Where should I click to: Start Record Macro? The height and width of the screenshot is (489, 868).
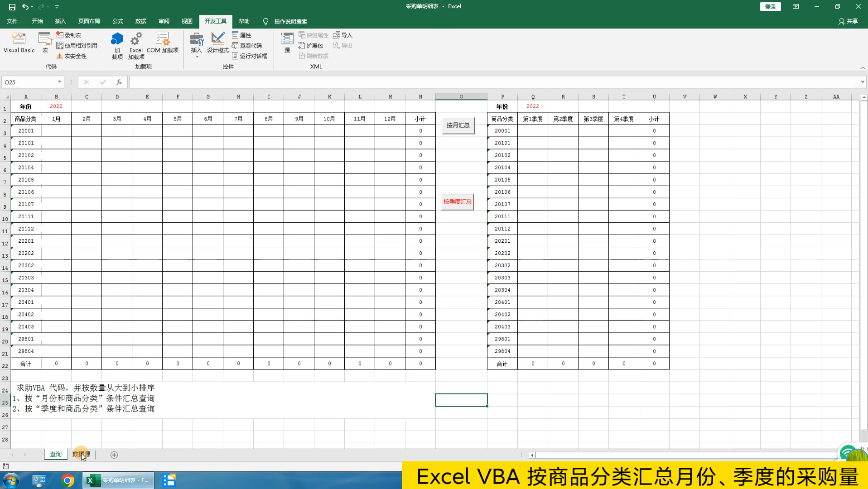click(x=69, y=35)
